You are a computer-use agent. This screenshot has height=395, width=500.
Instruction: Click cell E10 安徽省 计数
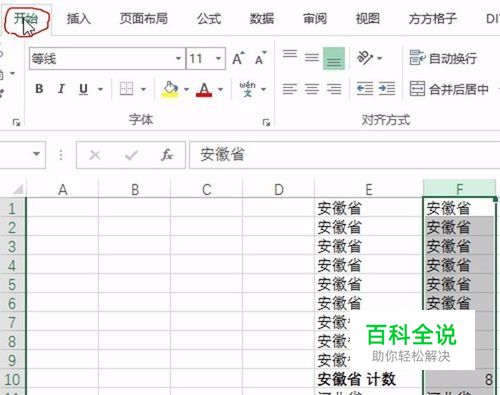coord(369,379)
